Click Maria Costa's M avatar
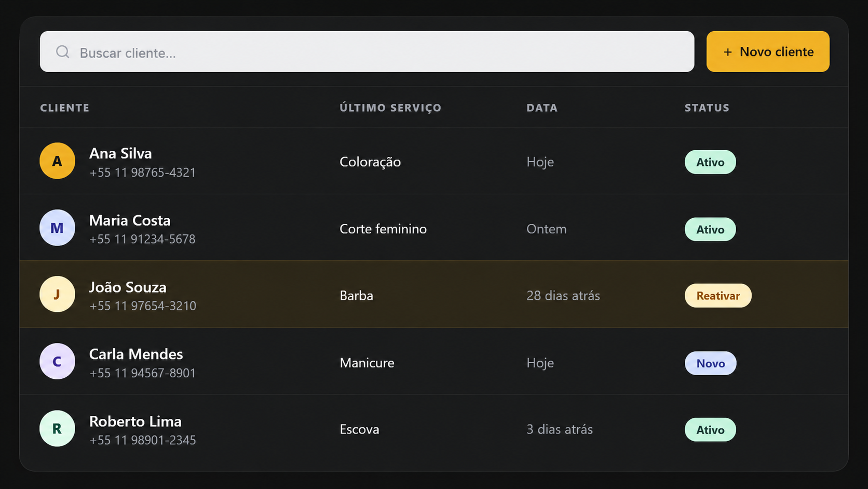The height and width of the screenshot is (489, 868). coord(57,228)
